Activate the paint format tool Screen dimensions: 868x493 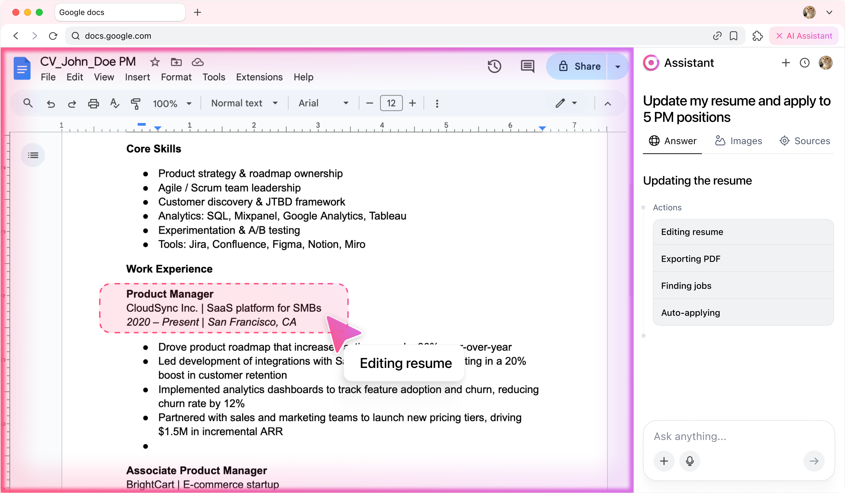pyautogui.click(x=135, y=104)
